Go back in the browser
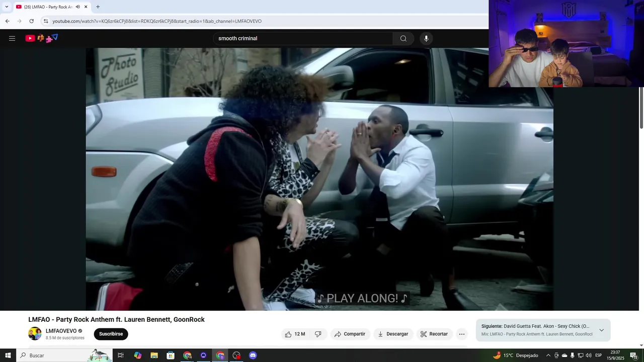The height and width of the screenshot is (362, 644). (7, 21)
